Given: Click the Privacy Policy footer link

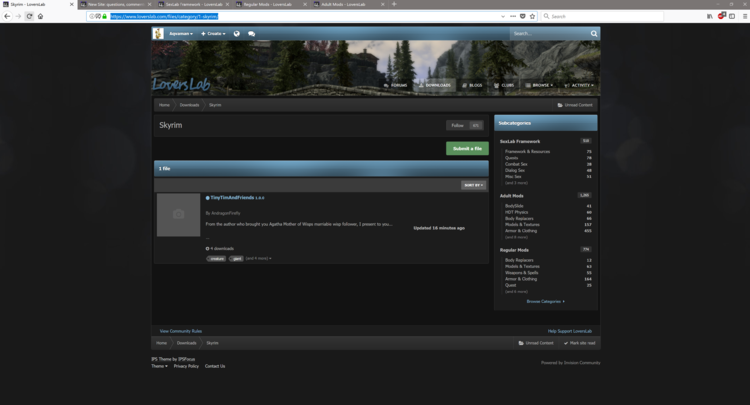Looking at the screenshot, I should (186, 366).
